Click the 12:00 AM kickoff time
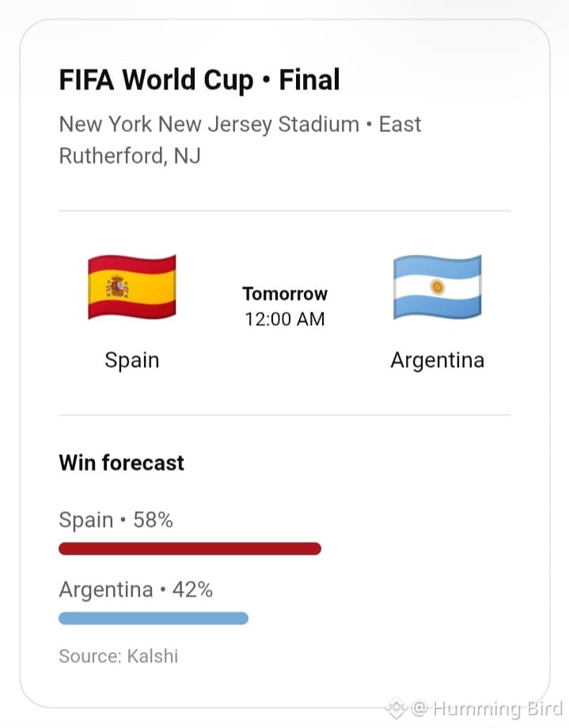 point(285,320)
